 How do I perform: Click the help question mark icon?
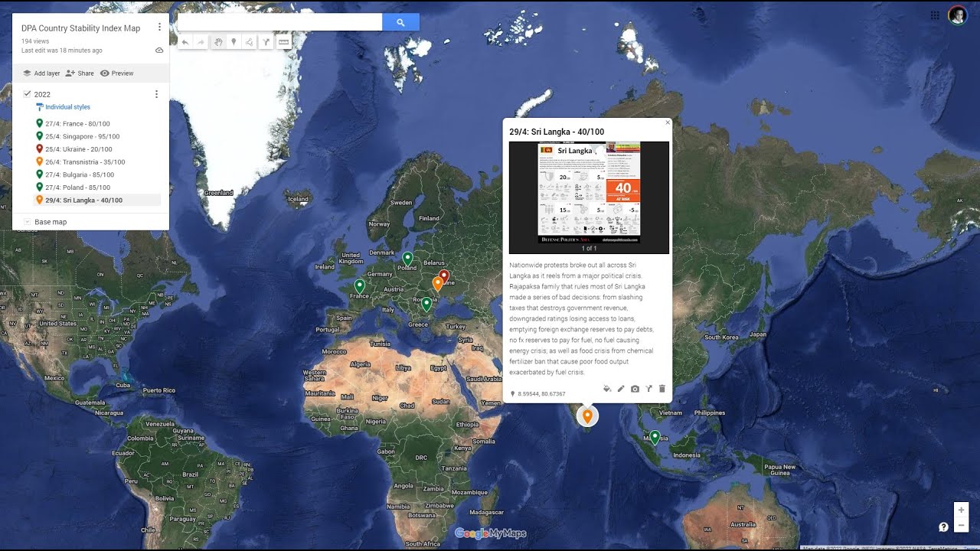[944, 527]
